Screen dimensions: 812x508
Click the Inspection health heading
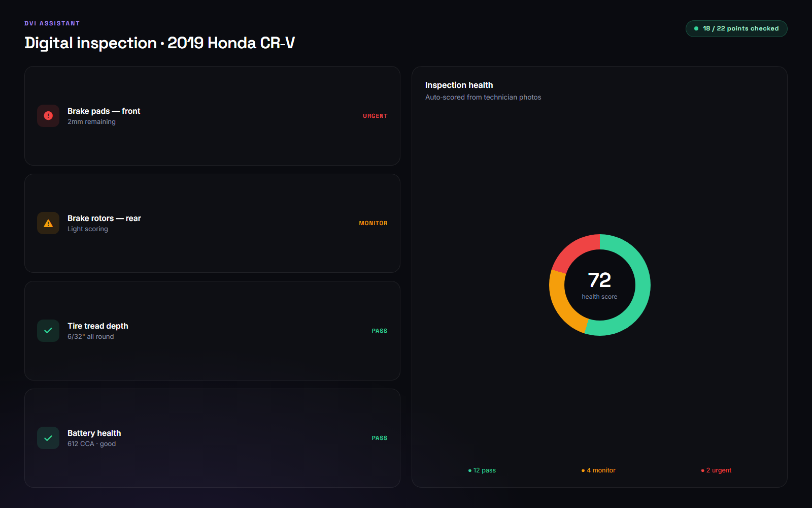click(x=459, y=85)
